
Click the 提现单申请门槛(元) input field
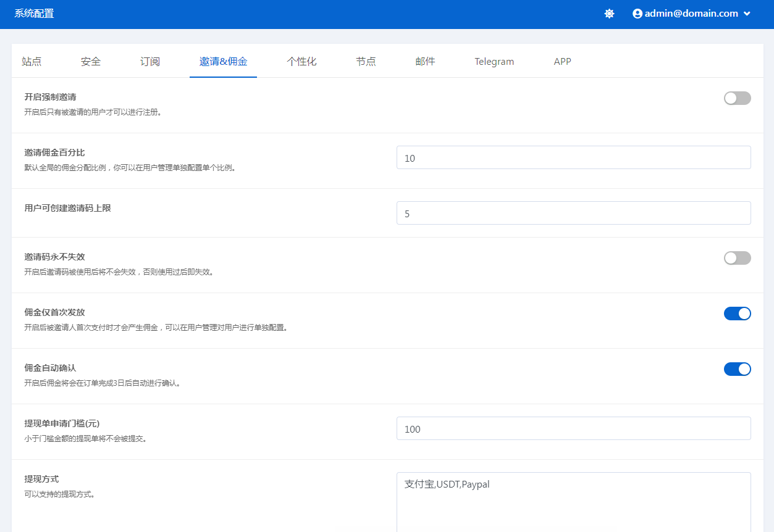tap(573, 428)
